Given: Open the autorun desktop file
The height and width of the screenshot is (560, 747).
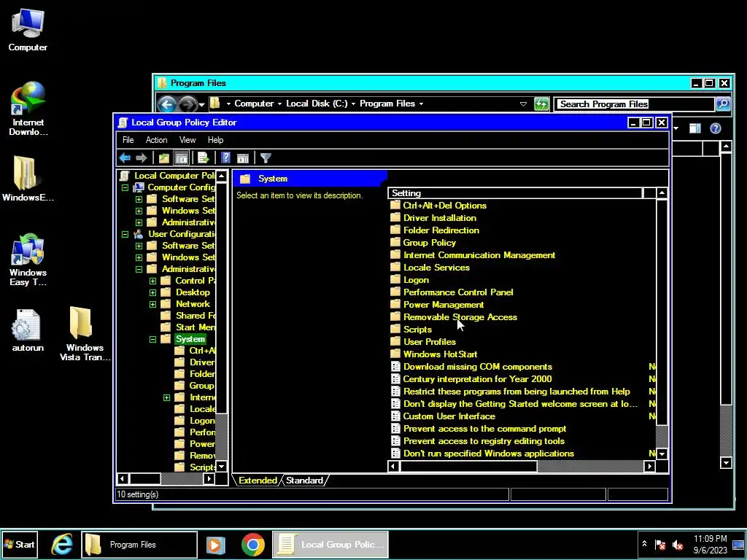Looking at the screenshot, I should (x=28, y=330).
